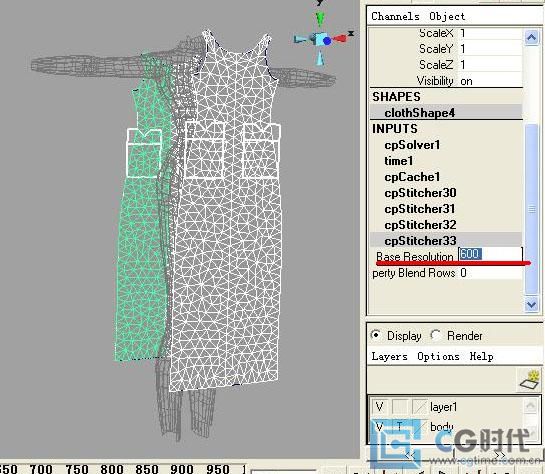This screenshot has height=474, width=545.
Task: Open the Layers menu
Action: point(389,357)
